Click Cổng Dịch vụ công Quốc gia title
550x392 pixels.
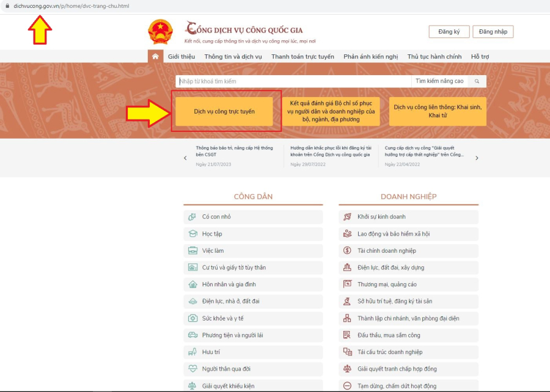pyautogui.click(x=244, y=29)
